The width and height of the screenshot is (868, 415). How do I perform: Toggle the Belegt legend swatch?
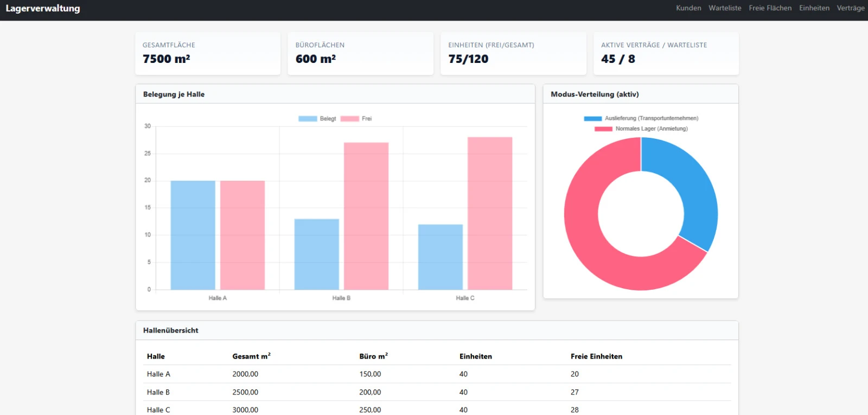pyautogui.click(x=308, y=119)
